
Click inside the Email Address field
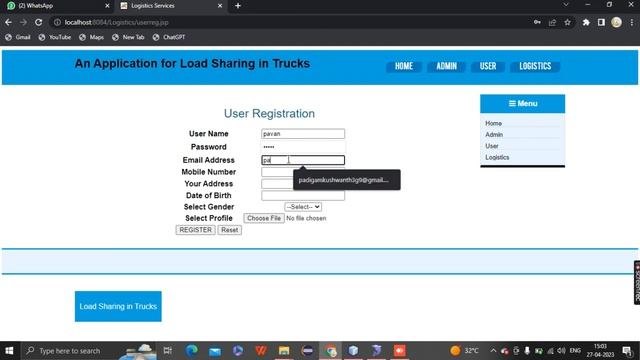coord(303,160)
